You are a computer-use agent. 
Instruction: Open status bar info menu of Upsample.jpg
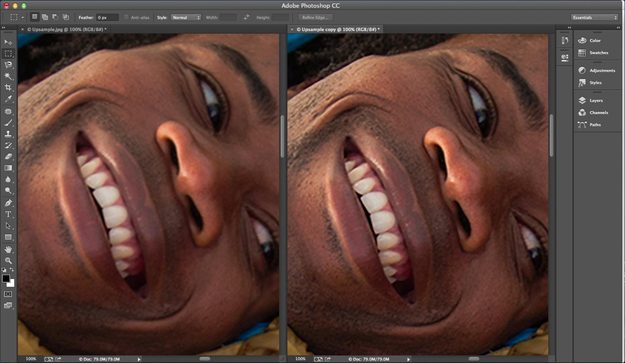[x=139, y=359]
